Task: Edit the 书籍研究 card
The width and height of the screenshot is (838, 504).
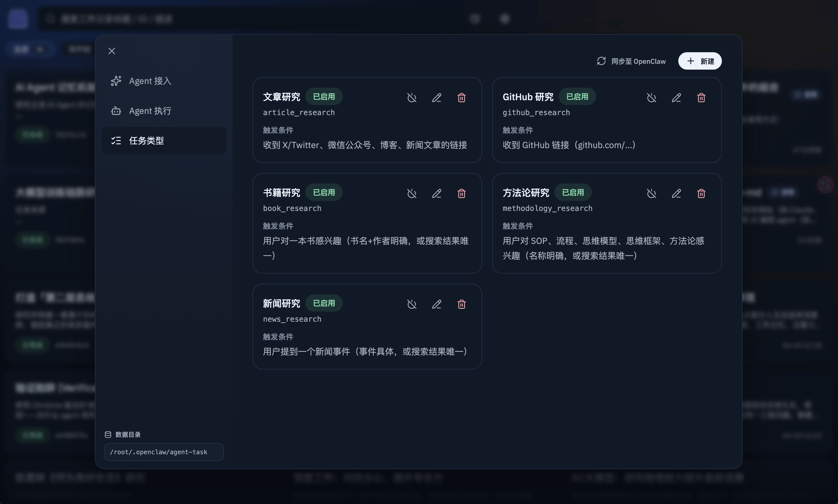Action: click(x=437, y=194)
